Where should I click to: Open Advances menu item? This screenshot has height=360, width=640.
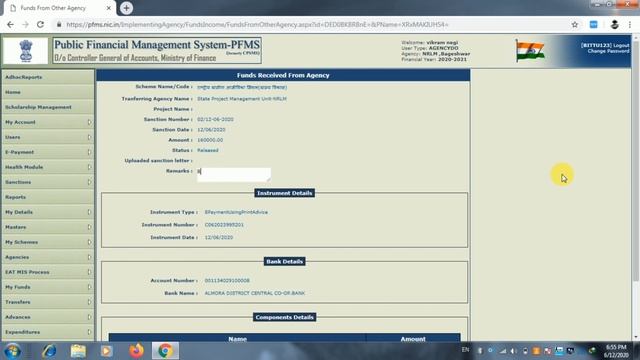[48, 317]
